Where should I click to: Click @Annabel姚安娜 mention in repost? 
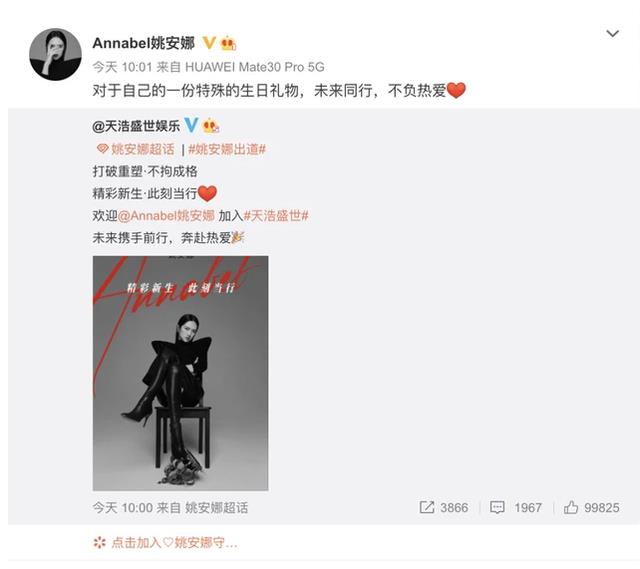coord(166,216)
